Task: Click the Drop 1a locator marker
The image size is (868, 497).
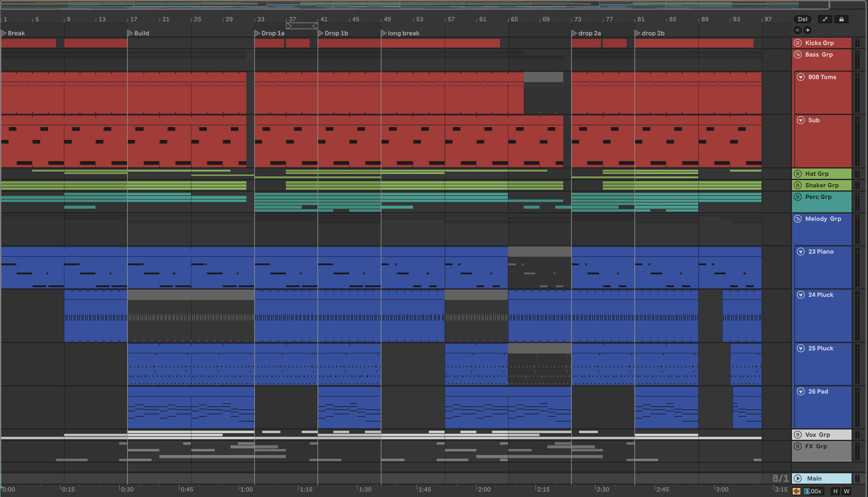Action: [x=257, y=33]
